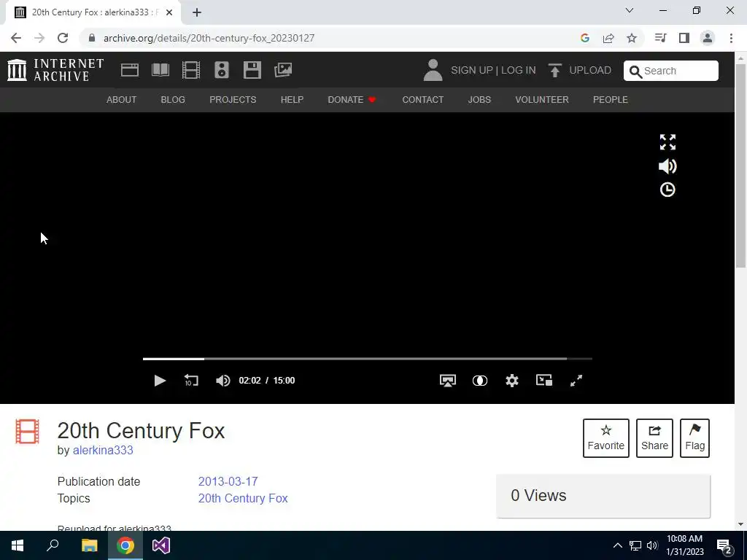This screenshot has height=560, width=747.
Task: Open the Chrome three-dot menu
Action: coord(731,38)
